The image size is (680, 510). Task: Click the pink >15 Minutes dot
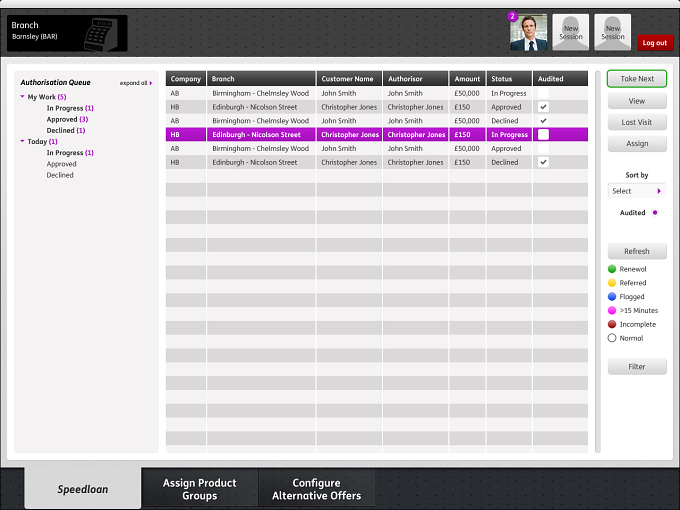612,311
